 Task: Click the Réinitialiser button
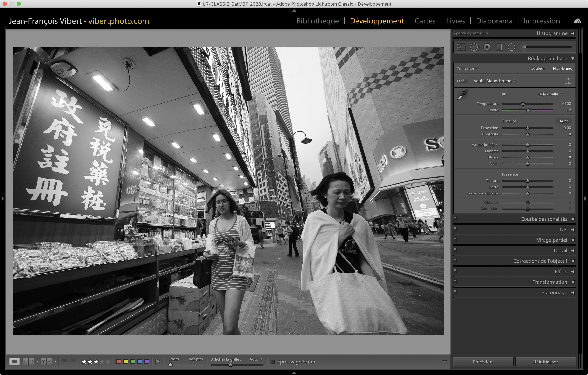click(x=545, y=362)
